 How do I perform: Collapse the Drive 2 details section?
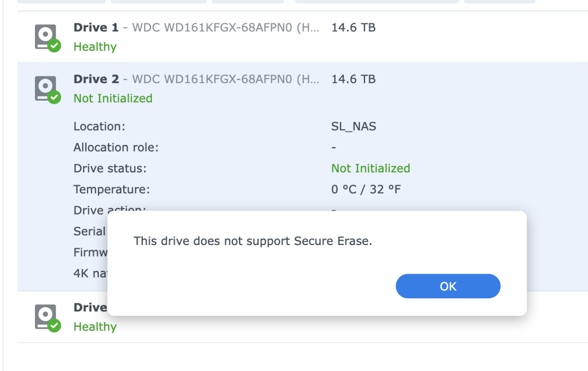click(x=96, y=79)
